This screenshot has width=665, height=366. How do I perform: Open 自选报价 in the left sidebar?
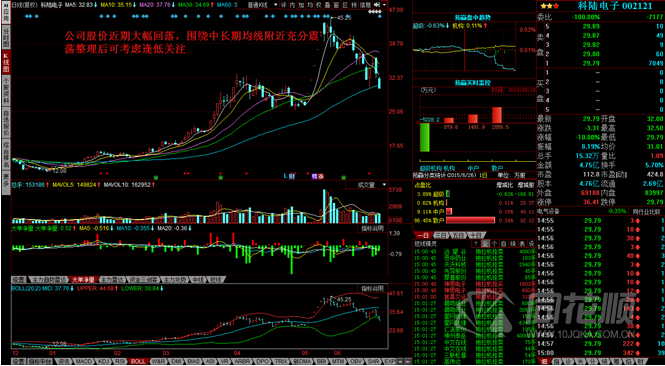tap(6, 123)
